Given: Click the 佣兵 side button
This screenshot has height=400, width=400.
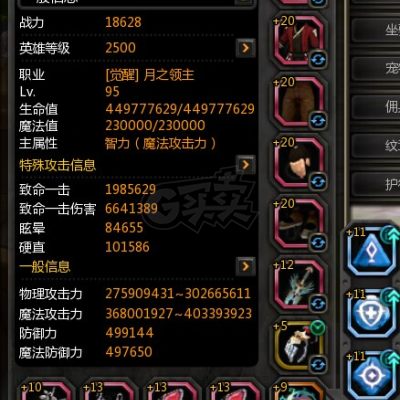Looking at the screenshot, I should click(376, 107).
